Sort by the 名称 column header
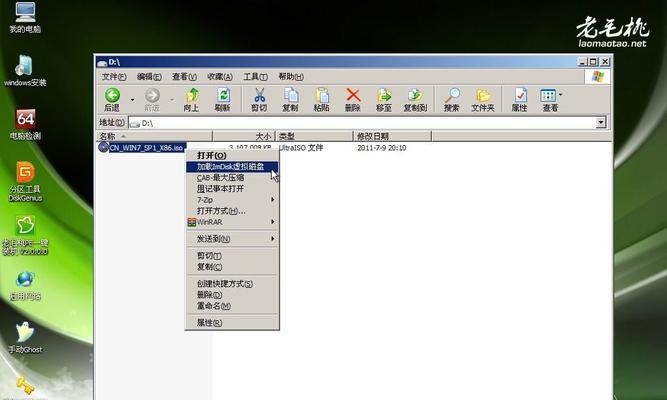The height and width of the screenshot is (400, 667). tap(154, 136)
